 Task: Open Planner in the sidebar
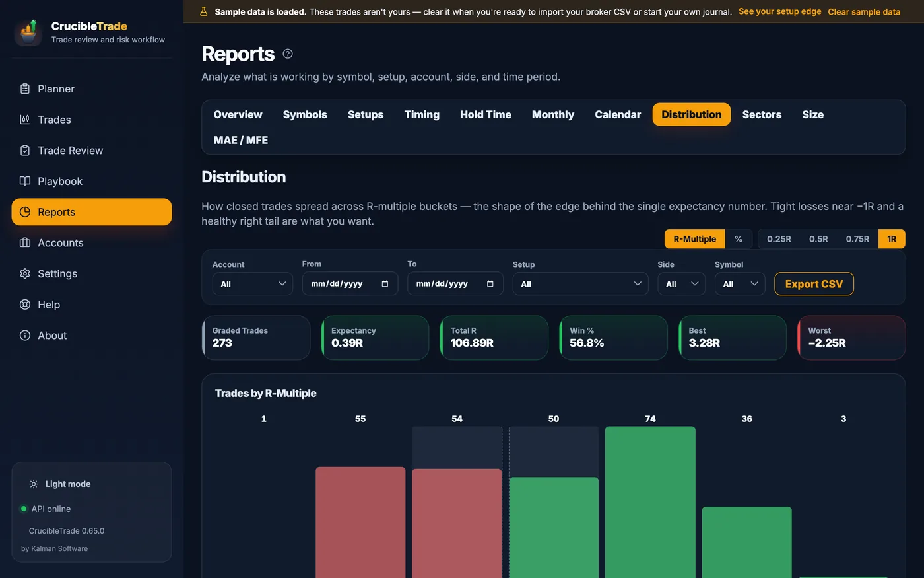(92, 89)
